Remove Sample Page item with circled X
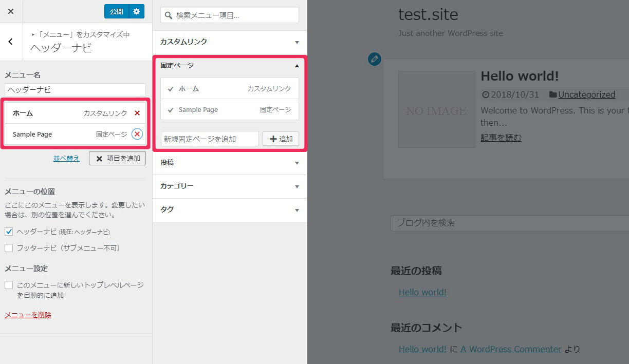 (137, 134)
